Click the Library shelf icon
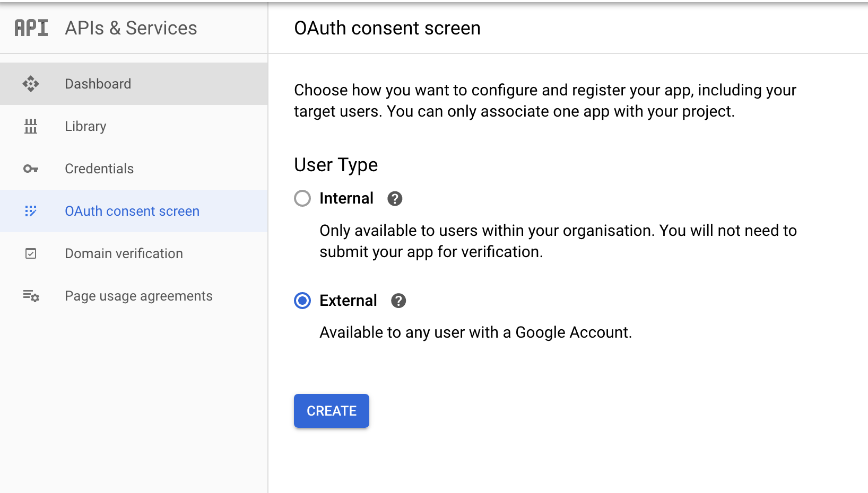868x493 pixels. 31,126
